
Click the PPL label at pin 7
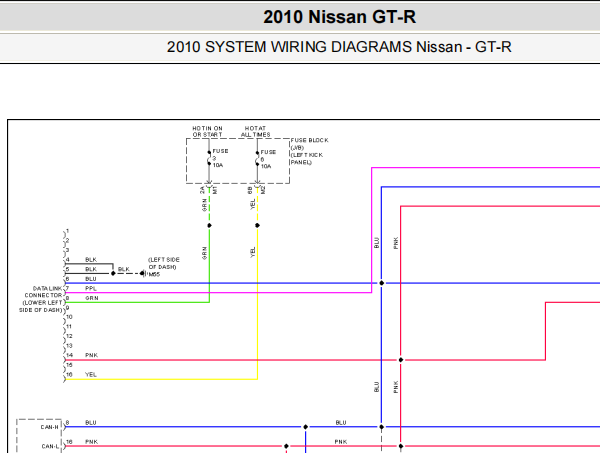(91, 288)
